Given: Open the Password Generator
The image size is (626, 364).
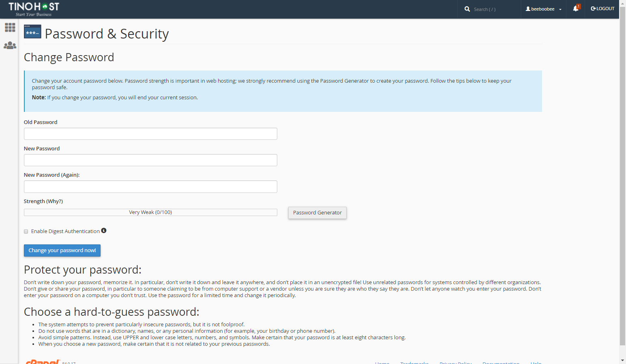Looking at the screenshot, I should [x=317, y=213].
